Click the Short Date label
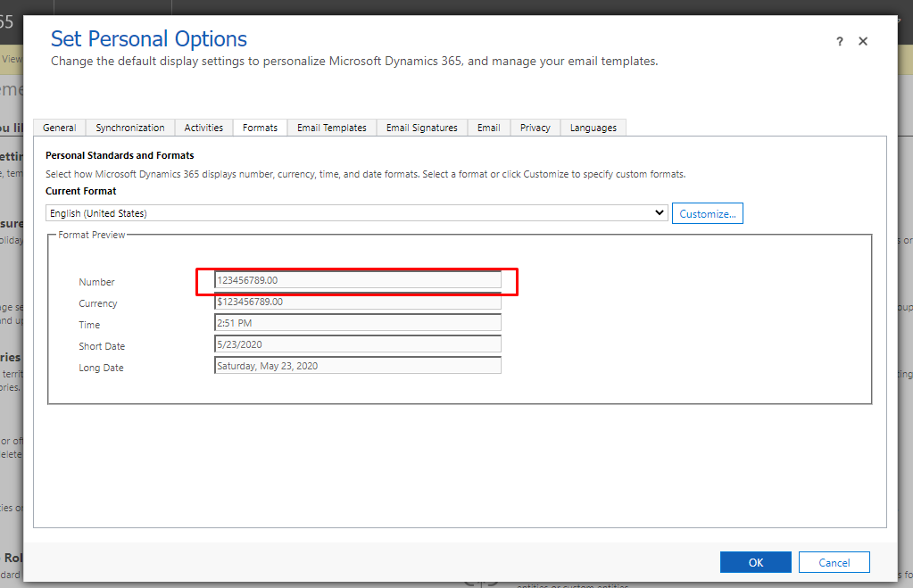The image size is (913, 588). [x=102, y=346]
